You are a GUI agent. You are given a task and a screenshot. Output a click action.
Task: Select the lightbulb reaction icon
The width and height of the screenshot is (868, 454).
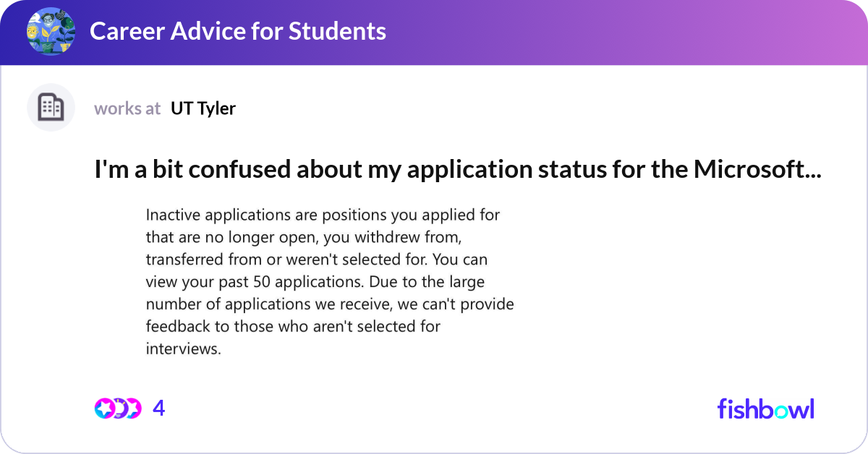click(x=119, y=408)
